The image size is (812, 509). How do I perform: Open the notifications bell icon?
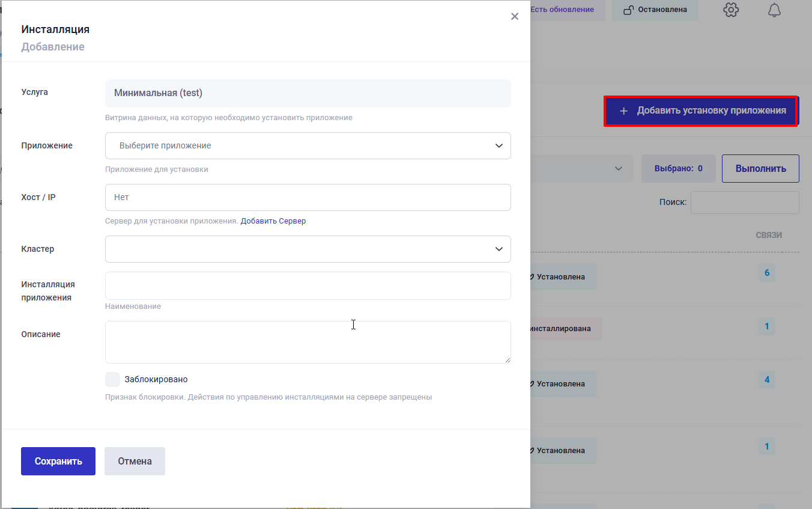coord(774,10)
